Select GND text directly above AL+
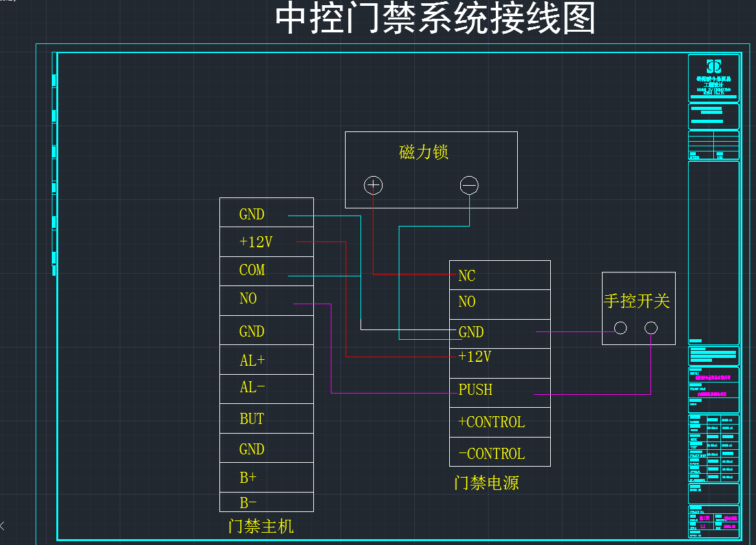Screen dimensions: 756x545 coord(252,331)
